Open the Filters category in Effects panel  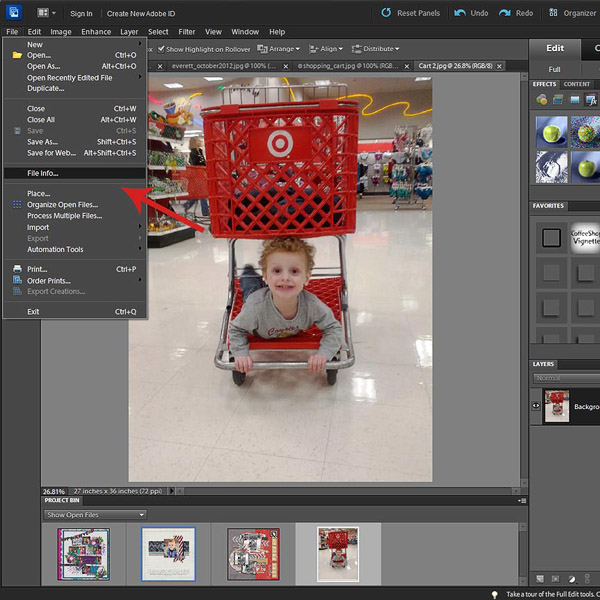point(541,100)
